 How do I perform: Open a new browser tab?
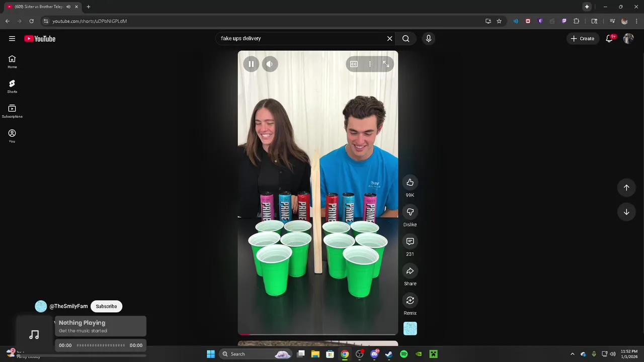point(88,7)
